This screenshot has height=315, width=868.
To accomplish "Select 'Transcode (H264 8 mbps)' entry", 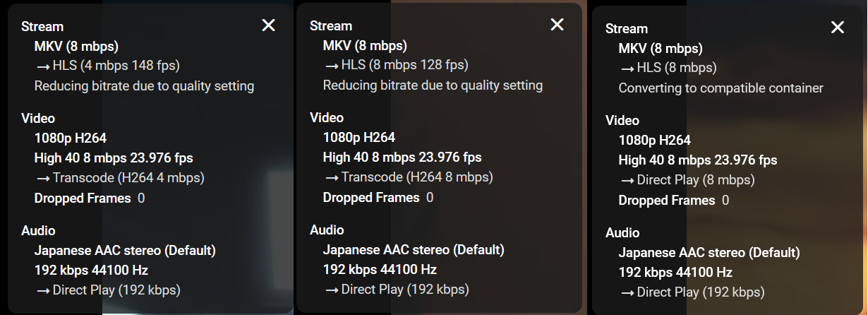I will pyautogui.click(x=408, y=177).
